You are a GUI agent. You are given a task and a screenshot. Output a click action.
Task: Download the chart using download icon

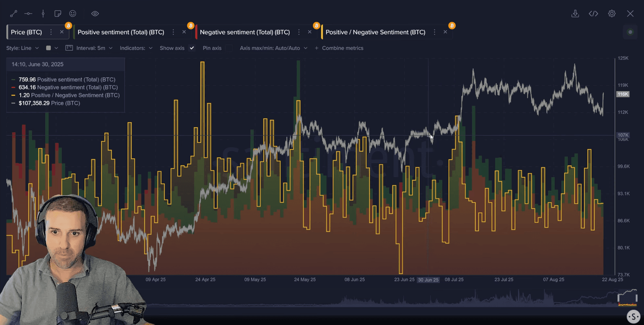point(575,14)
